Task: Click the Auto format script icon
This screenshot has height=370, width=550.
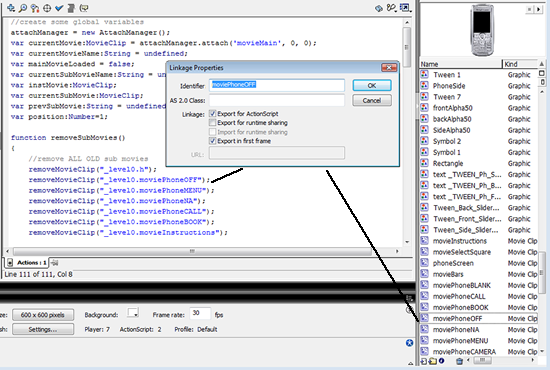Action: [x=71, y=8]
